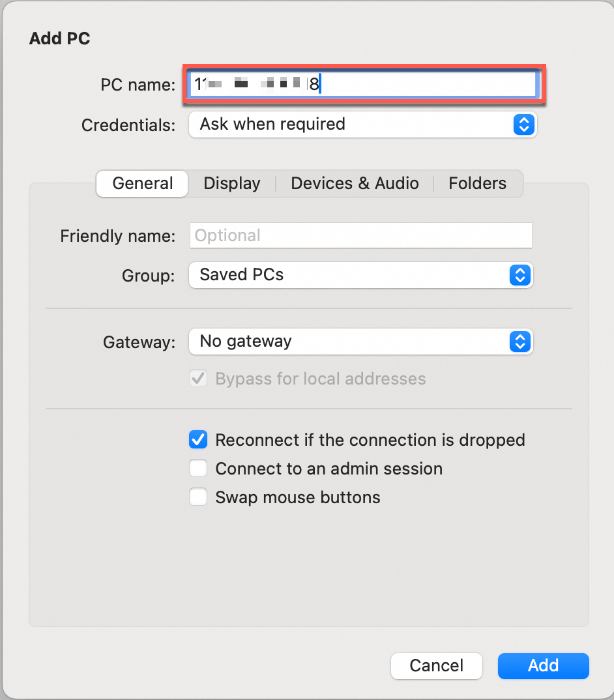The width and height of the screenshot is (614, 700).
Task: Enable the Connect to an admin session checkbox
Action: tap(198, 469)
